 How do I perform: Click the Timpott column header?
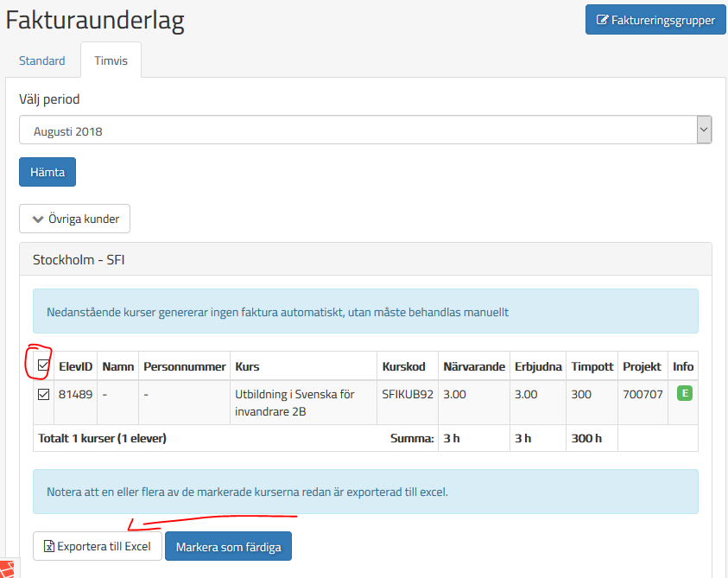(x=592, y=366)
